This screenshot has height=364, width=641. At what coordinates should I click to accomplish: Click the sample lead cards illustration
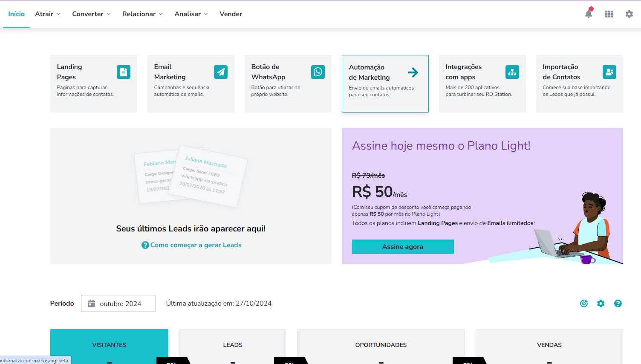tap(191, 176)
